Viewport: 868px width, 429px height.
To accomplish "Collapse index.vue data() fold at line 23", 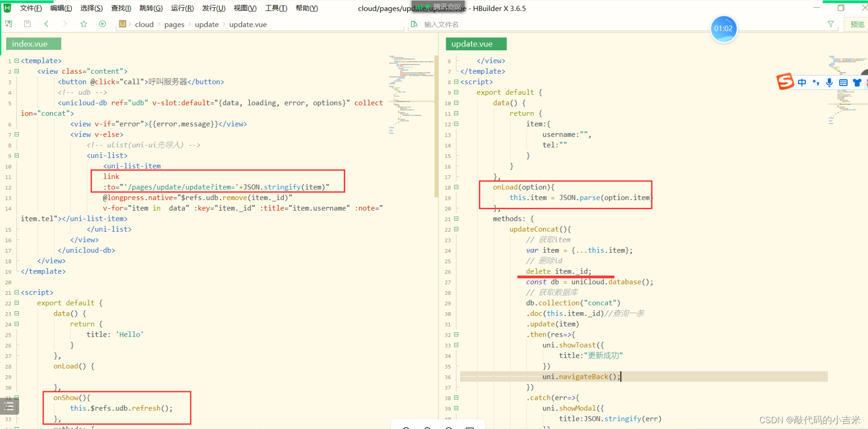I will click(x=17, y=314).
